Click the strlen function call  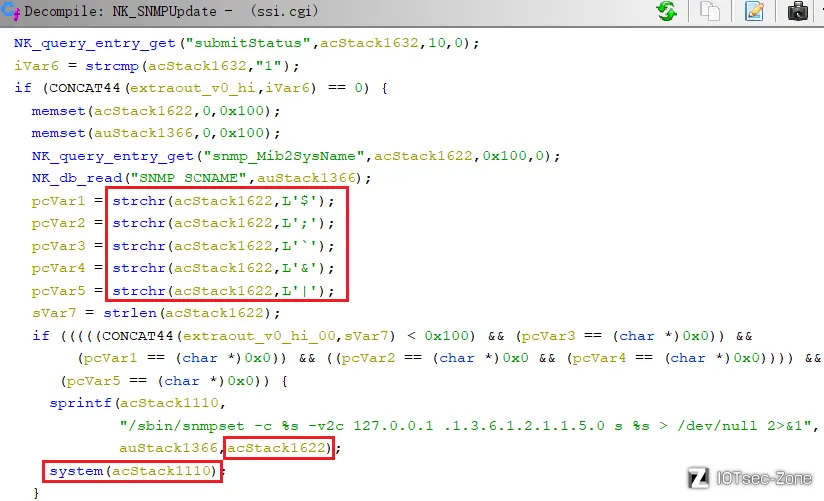click(130, 313)
